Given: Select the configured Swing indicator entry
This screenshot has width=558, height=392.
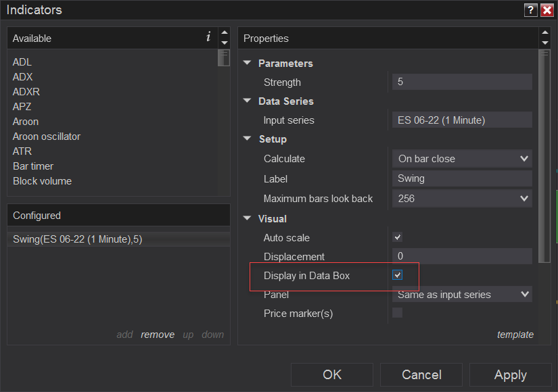Looking at the screenshot, I should pos(77,239).
